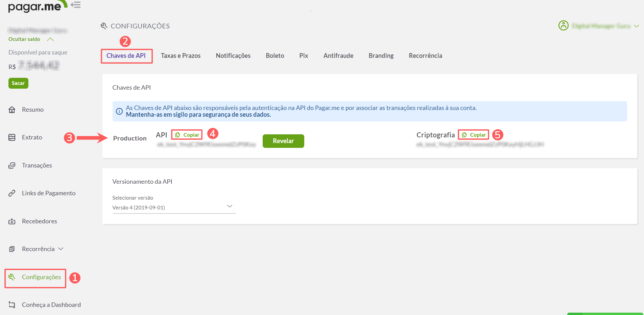The height and width of the screenshot is (315, 644).
Task: Click the green Sacar button
Action: (x=18, y=83)
